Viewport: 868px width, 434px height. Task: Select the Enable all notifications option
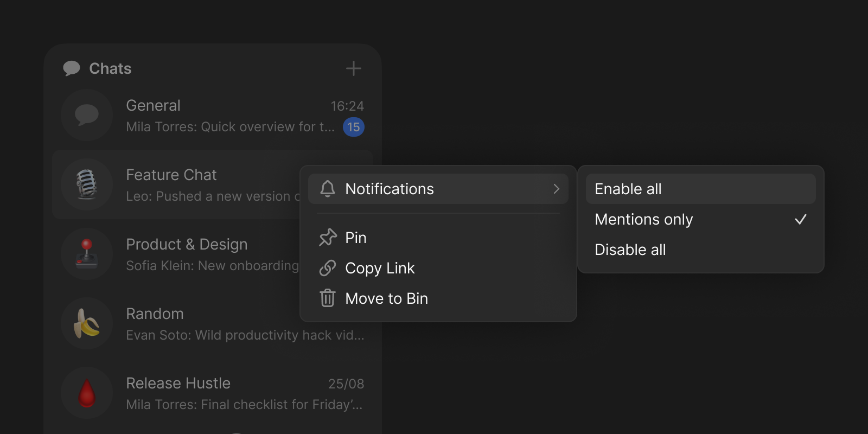(628, 189)
